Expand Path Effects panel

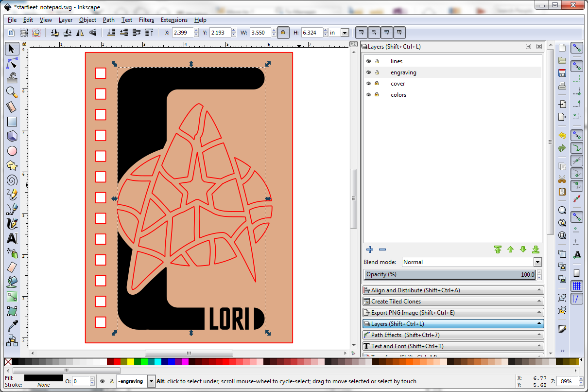click(453, 335)
